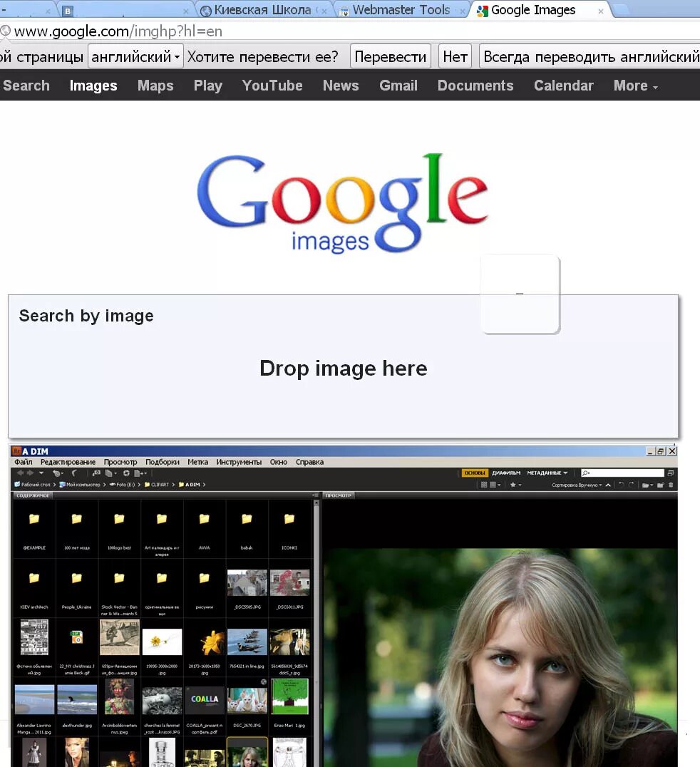This screenshot has height=767, width=700.
Task: Open the Google 'Calendar' link
Action: click(564, 86)
